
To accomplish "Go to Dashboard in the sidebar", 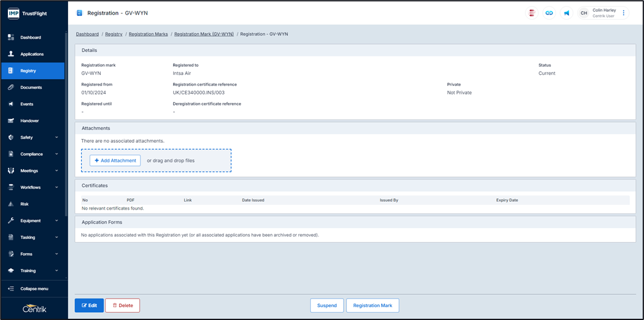I will tap(30, 37).
